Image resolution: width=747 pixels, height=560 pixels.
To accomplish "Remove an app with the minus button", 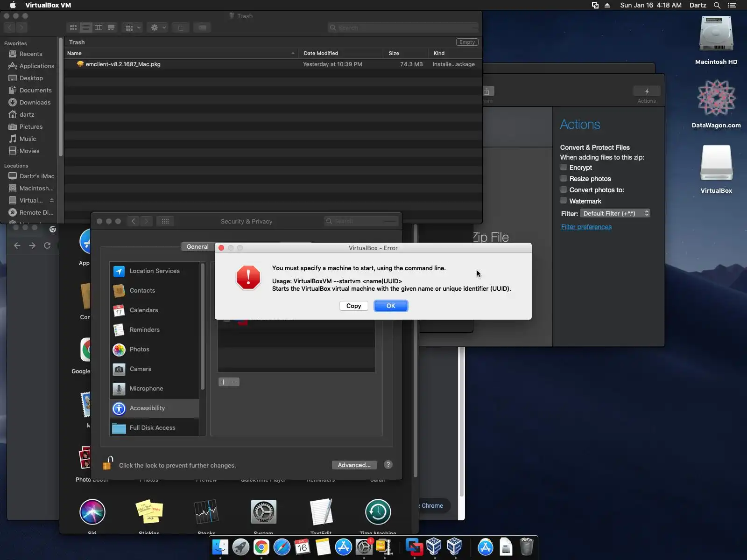I will click(x=234, y=382).
